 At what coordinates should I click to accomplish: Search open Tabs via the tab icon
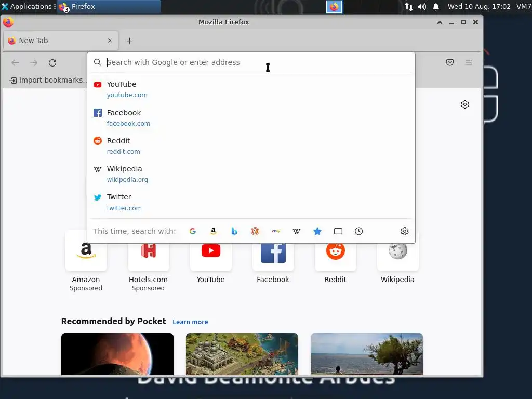click(x=338, y=231)
